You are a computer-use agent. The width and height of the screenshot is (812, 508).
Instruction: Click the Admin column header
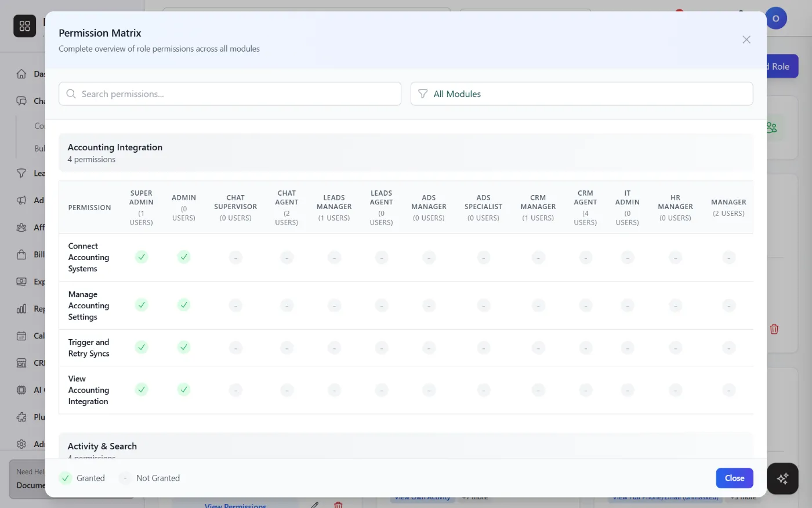tap(184, 207)
